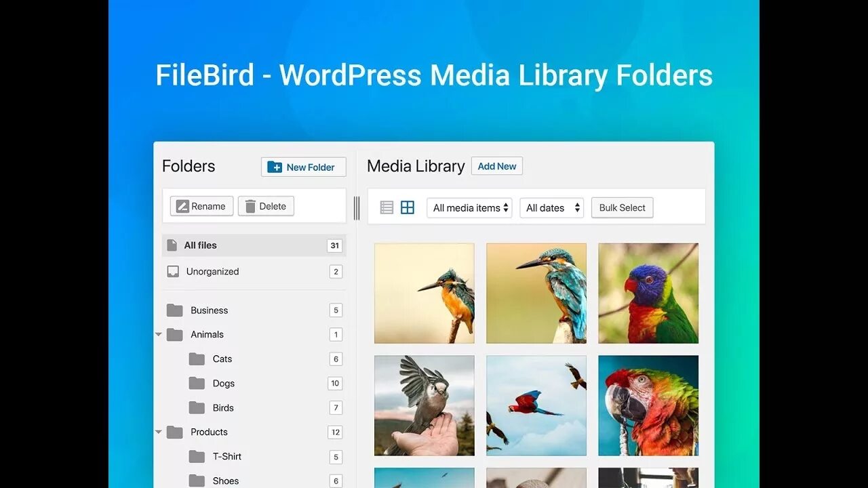This screenshot has width=868, height=488.
Task: Select the rainbow lorikeet thumbnail
Action: click(648, 293)
